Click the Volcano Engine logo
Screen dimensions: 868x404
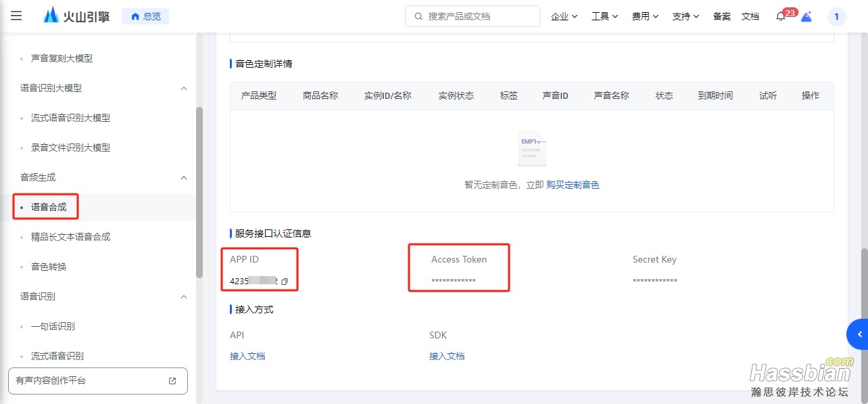coord(76,16)
